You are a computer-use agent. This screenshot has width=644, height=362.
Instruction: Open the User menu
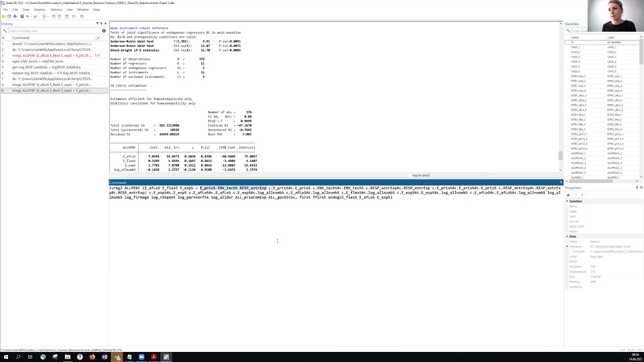tap(69, 10)
